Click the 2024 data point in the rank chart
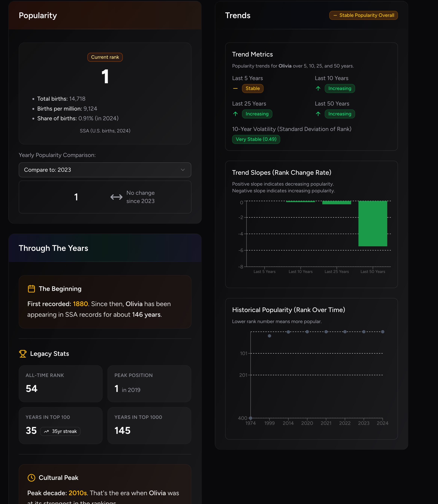Image resolution: width=438 pixels, height=504 pixels. pos(383,332)
